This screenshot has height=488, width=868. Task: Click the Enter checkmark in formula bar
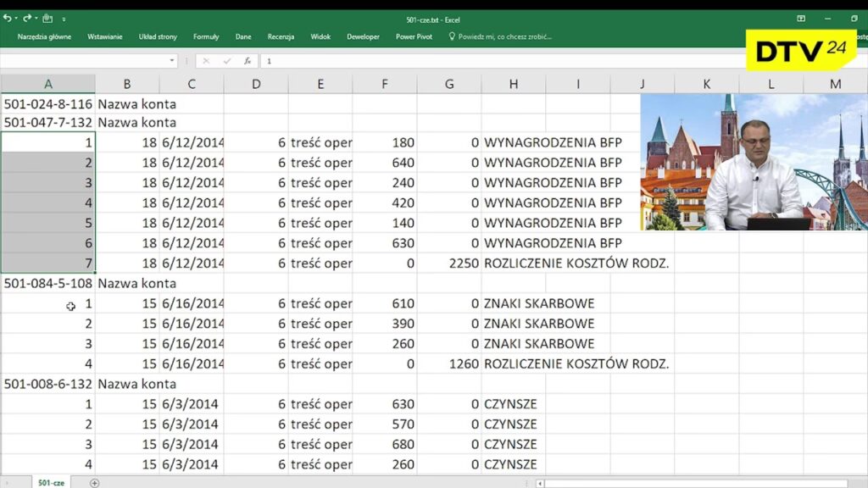click(226, 61)
